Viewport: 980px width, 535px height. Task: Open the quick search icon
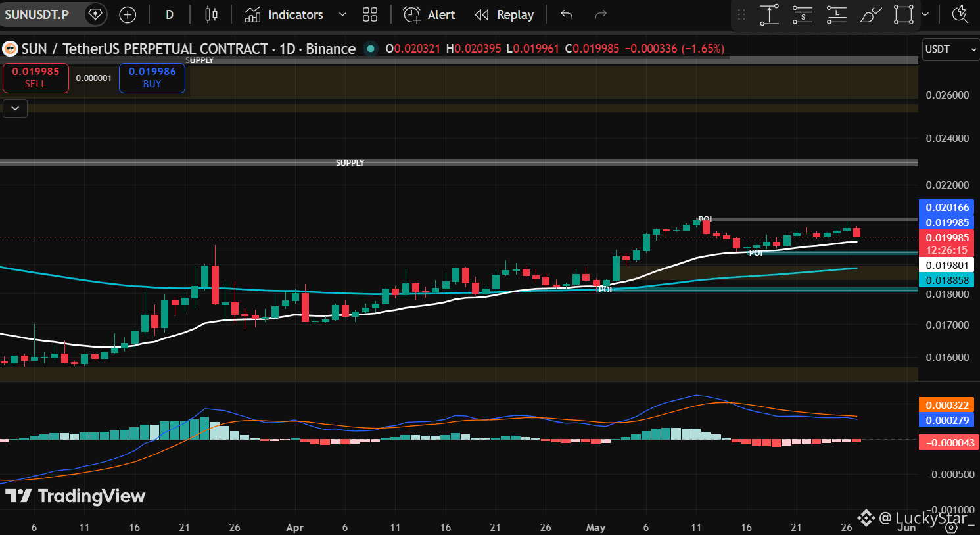click(x=960, y=14)
